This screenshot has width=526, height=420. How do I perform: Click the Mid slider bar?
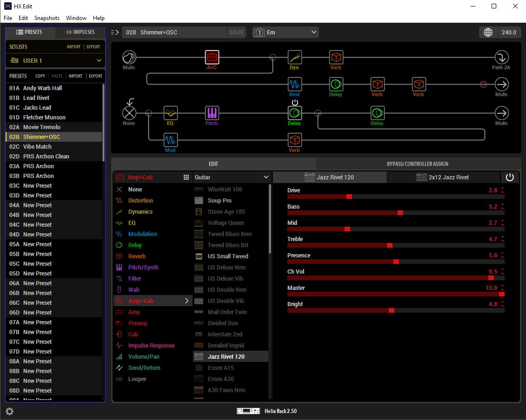point(396,229)
